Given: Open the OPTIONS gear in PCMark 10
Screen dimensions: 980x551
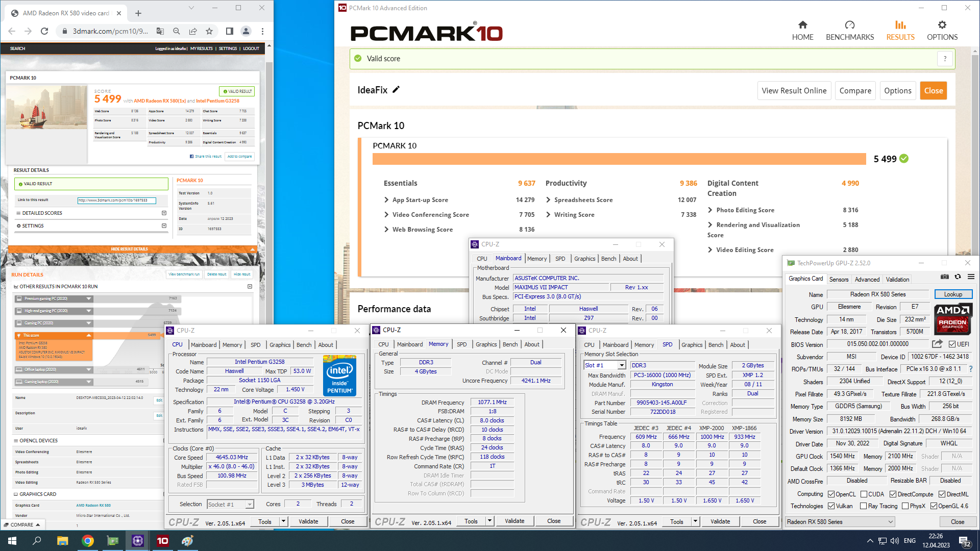Looking at the screenshot, I should coord(942,31).
